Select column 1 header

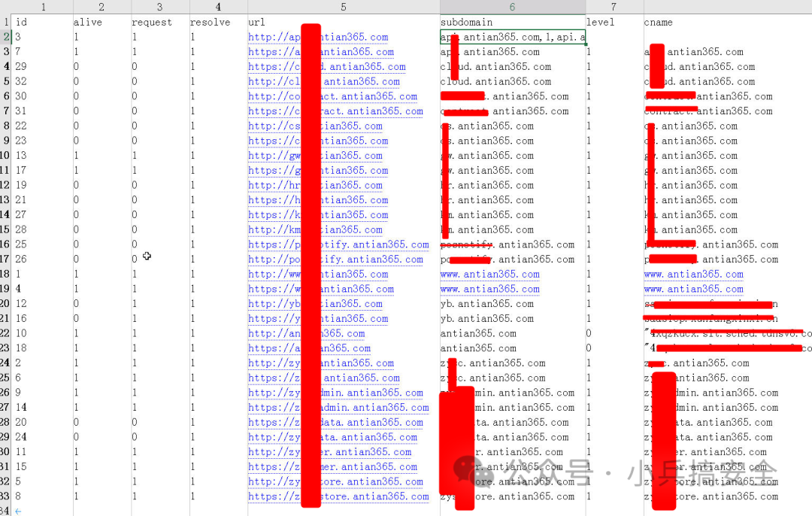pyautogui.click(x=43, y=7)
